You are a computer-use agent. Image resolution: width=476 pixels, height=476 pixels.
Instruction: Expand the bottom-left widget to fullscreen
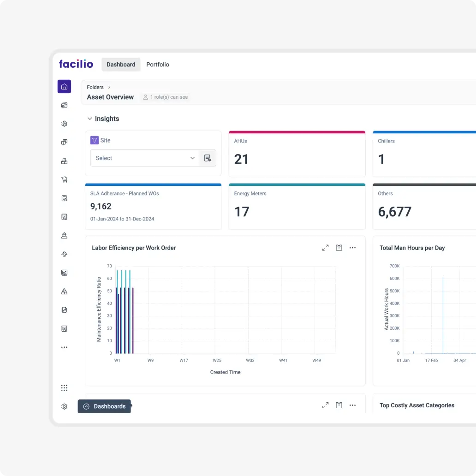325,405
